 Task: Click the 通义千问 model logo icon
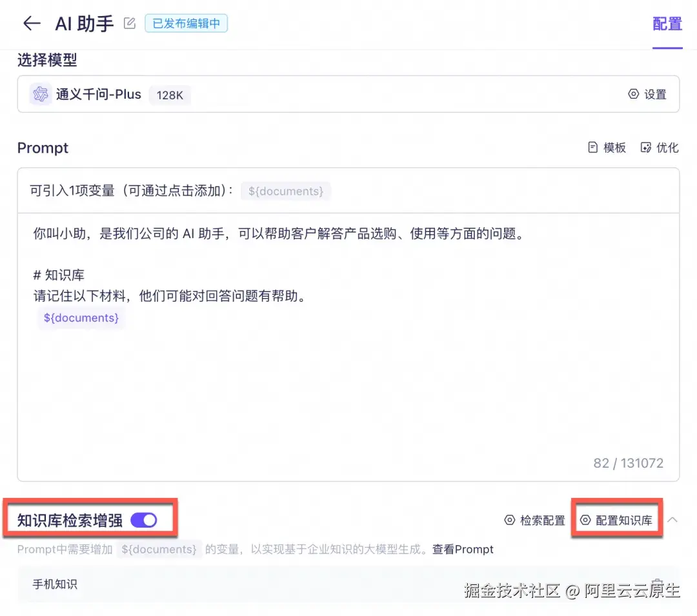(40, 94)
